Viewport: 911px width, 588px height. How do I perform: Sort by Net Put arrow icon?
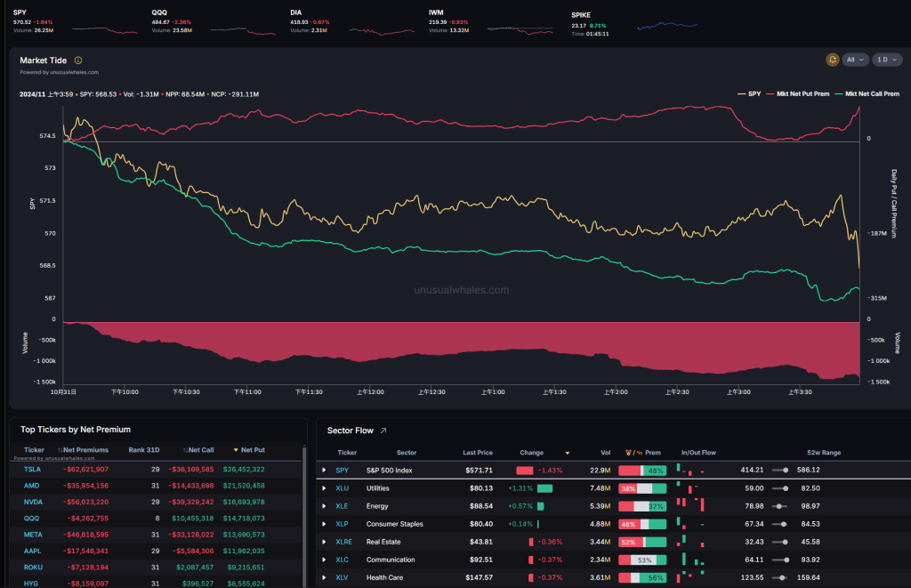(236, 450)
